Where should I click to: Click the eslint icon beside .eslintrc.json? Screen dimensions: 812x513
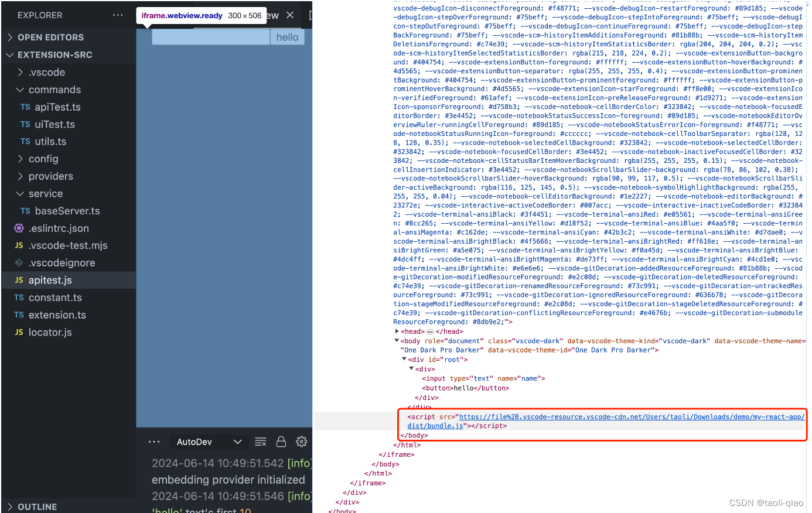tap(19, 228)
